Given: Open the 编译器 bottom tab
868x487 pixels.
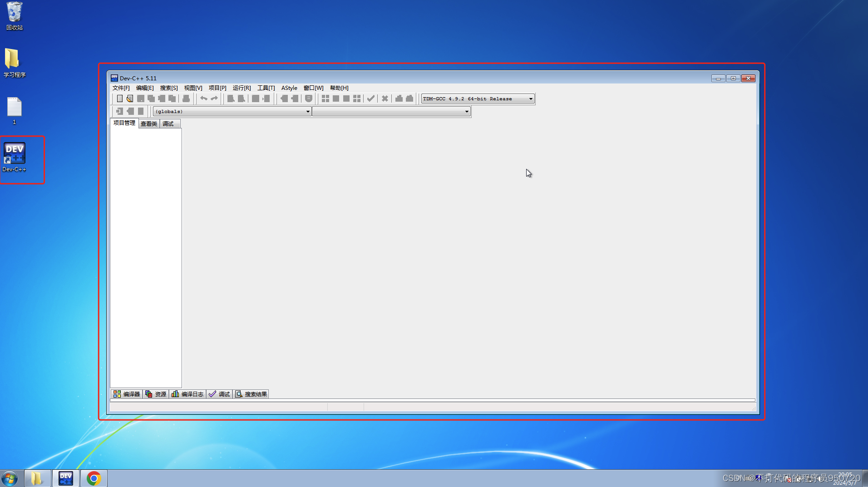Looking at the screenshot, I should 127,394.
